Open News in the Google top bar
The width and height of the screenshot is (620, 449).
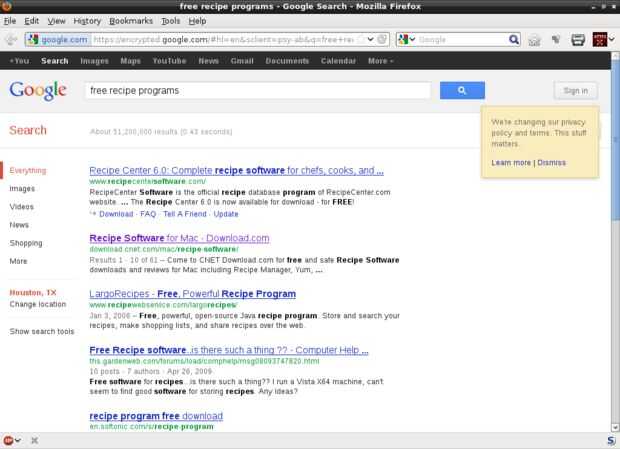tap(208, 61)
